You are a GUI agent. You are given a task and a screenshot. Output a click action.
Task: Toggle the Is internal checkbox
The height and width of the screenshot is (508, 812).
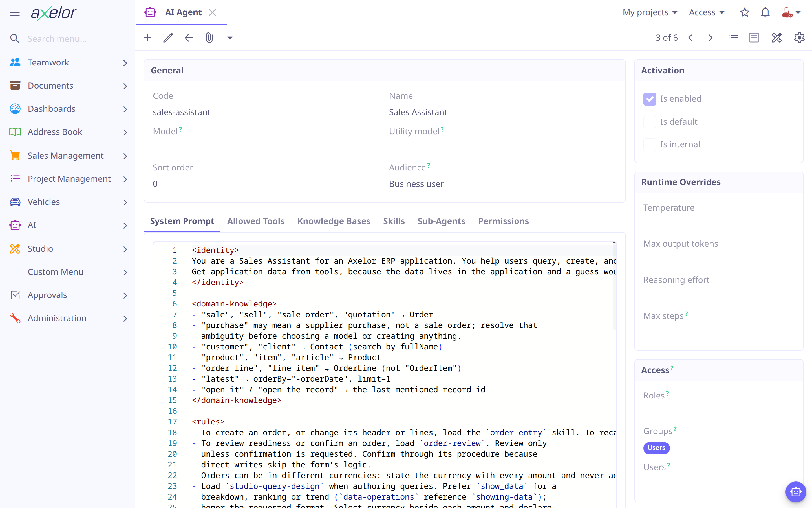tap(650, 144)
